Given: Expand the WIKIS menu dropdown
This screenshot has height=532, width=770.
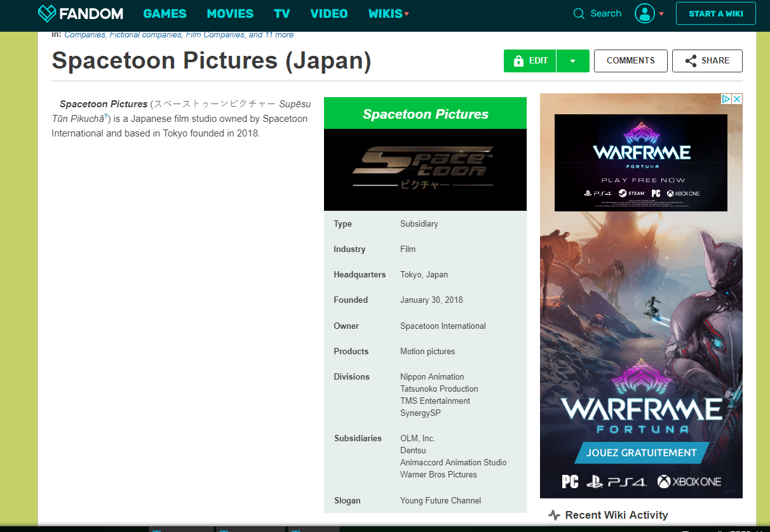Looking at the screenshot, I should (x=389, y=13).
